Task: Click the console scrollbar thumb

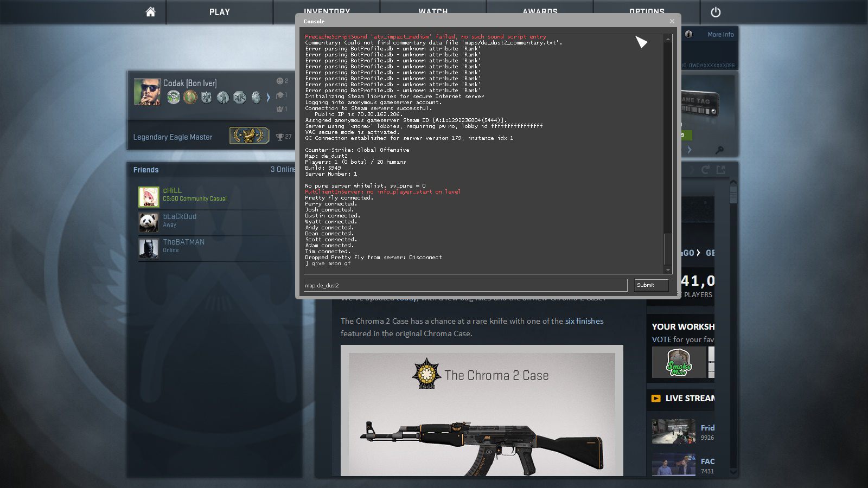Action: click(668, 249)
